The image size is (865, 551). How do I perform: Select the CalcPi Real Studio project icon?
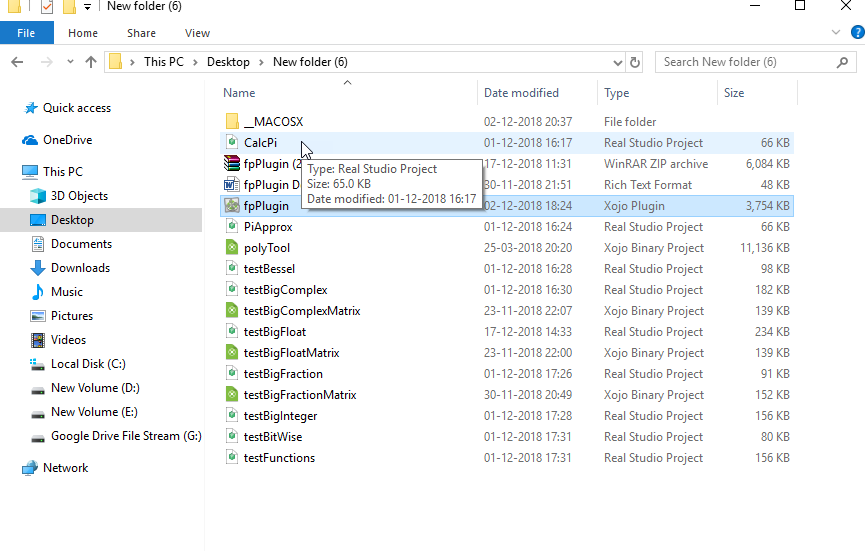232,142
